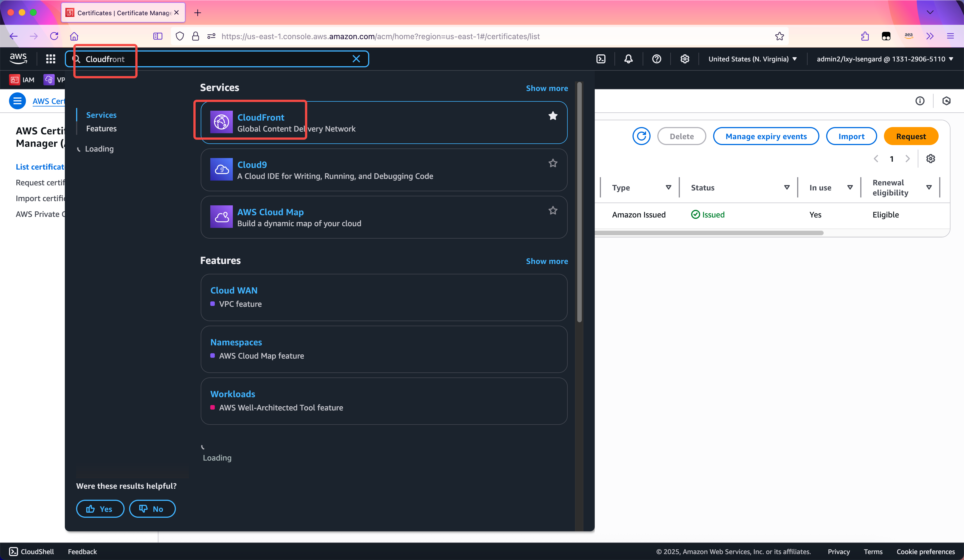Select Services filter in search sidebar
Screen dimensions: 964x560
(x=101, y=115)
